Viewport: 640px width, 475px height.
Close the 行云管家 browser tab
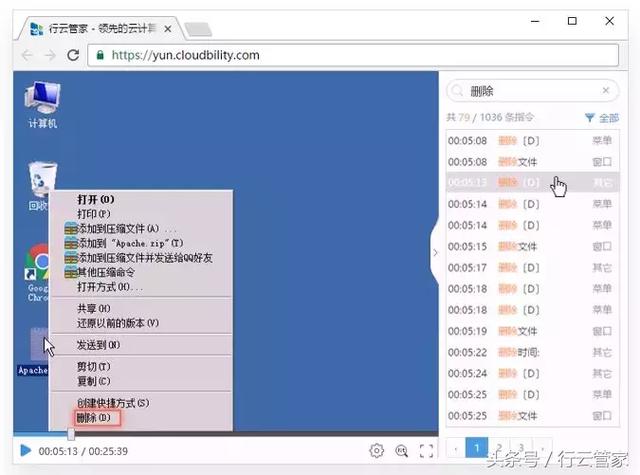pos(168,29)
